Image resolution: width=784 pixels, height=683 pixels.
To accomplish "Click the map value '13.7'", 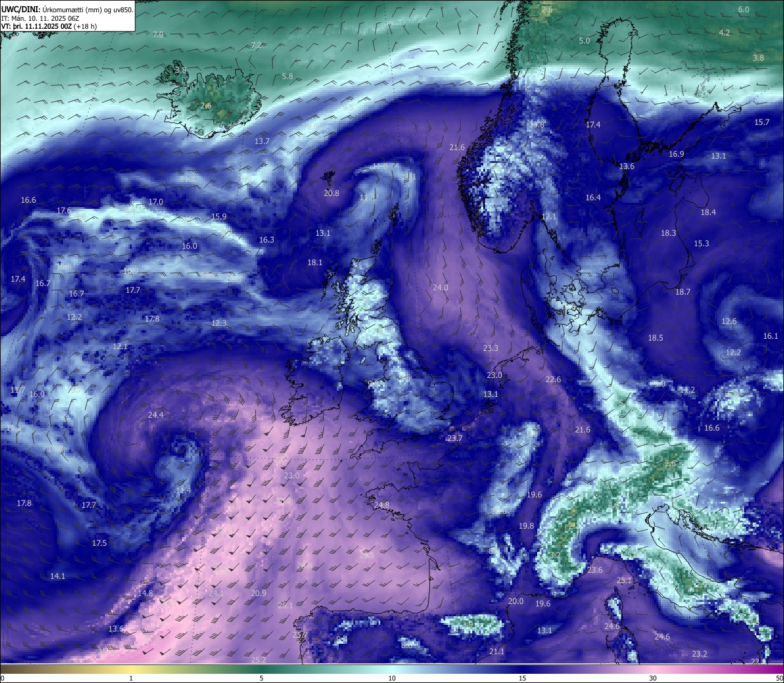I will click(x=262, y=142).
